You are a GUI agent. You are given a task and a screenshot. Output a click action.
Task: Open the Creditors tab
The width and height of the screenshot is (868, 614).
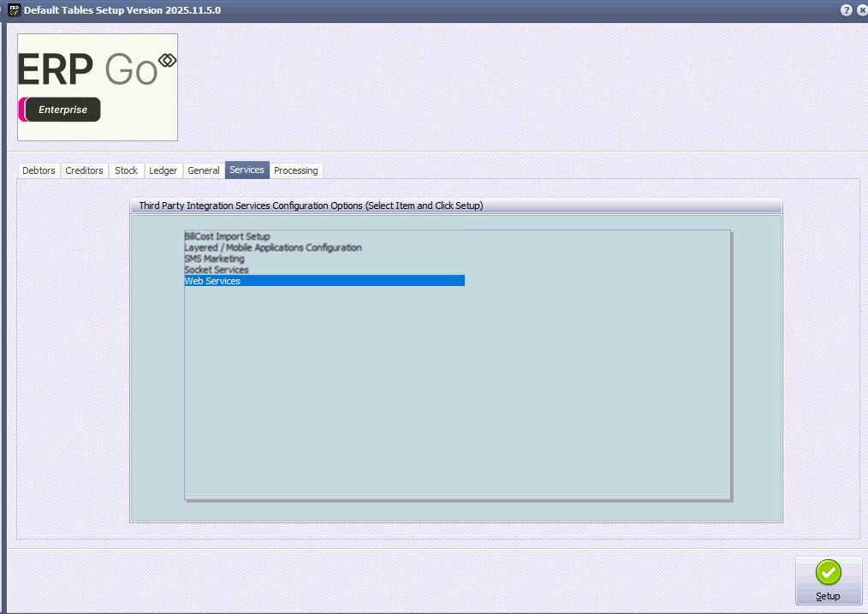coord(84,170)
